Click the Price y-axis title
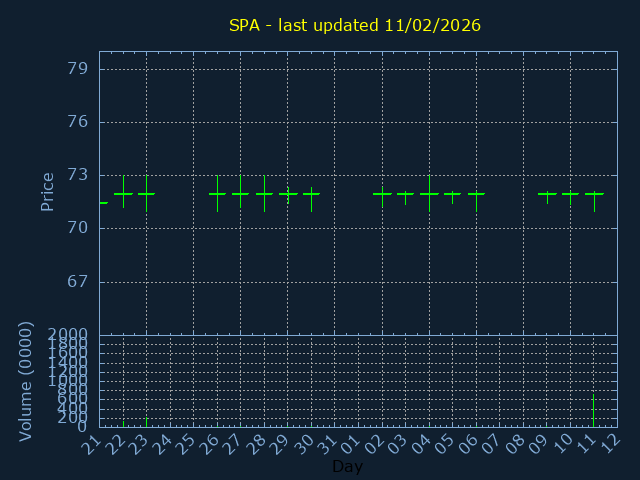Viewport: 640px width, 480px height. (47, 191)
